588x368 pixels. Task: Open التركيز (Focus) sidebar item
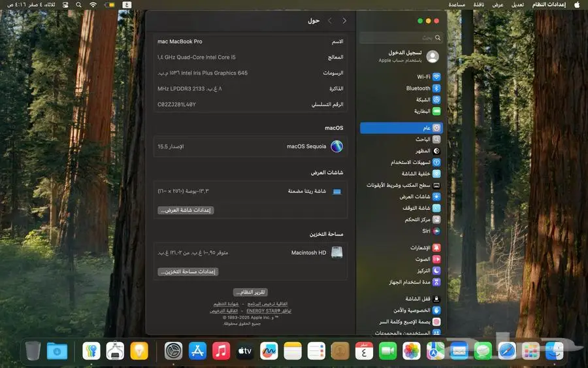coord(401,271)
